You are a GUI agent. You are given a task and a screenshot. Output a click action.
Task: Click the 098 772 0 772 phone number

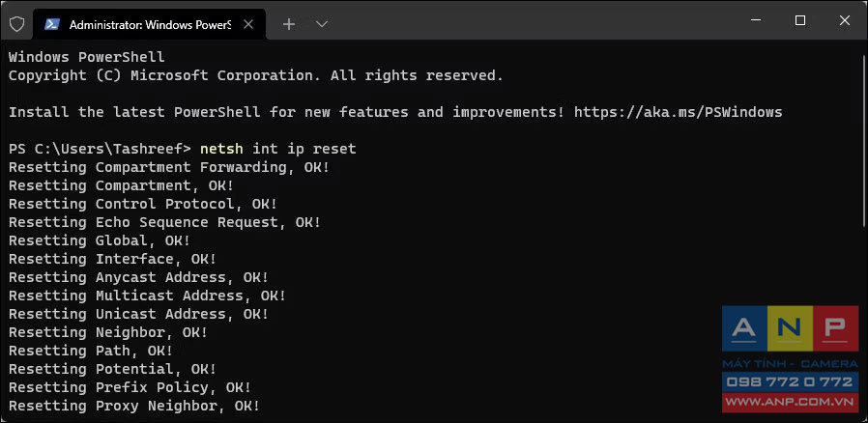[791, 381]
